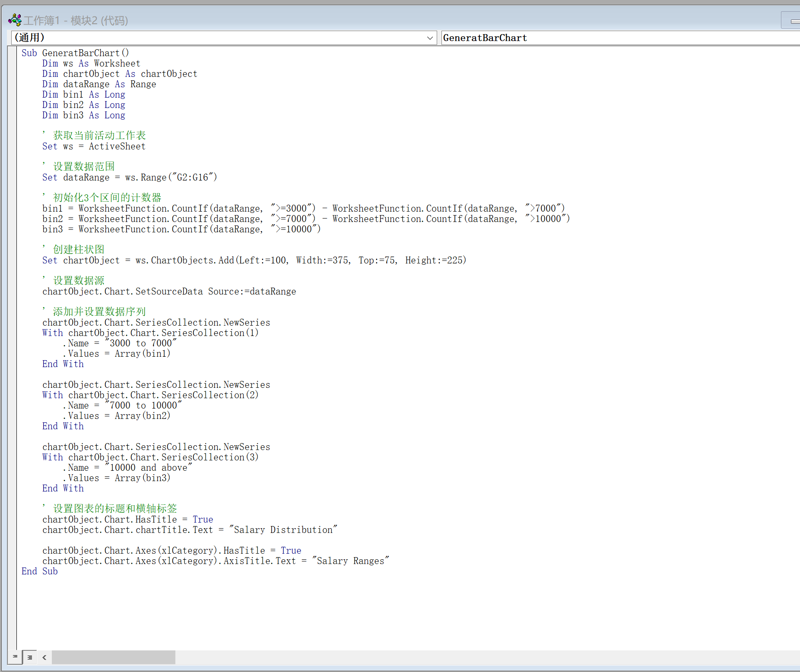Click 'With chartObject.Chart.SeriesCollection(2)' line
Screen dimensions: 800x672
click(x=150, y=395)
